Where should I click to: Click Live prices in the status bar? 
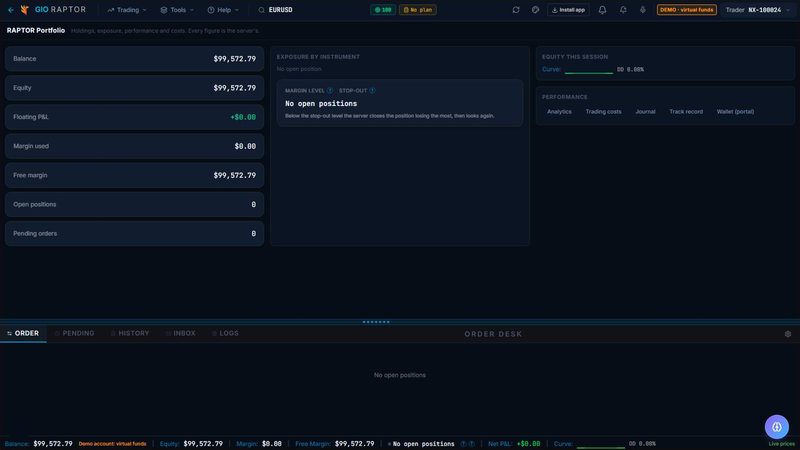coord(781,444)
